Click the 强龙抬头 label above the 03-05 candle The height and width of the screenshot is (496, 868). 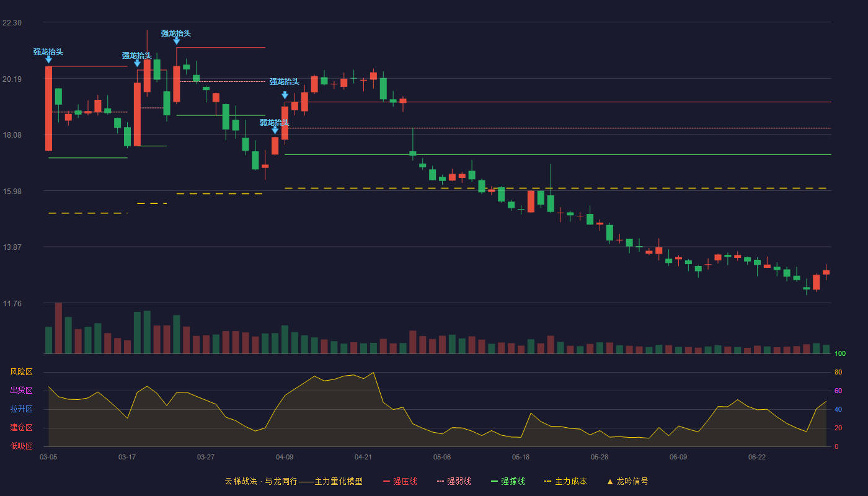point(48,52)
